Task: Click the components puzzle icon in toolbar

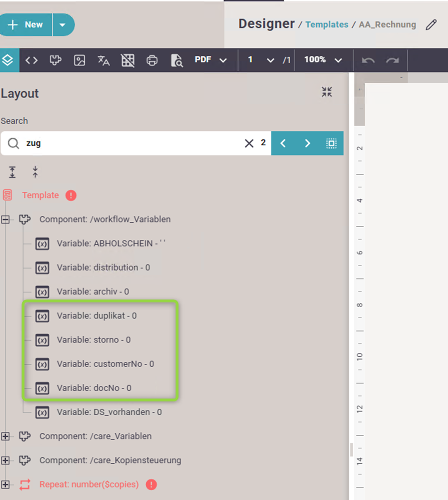Action: click(56, 60)
